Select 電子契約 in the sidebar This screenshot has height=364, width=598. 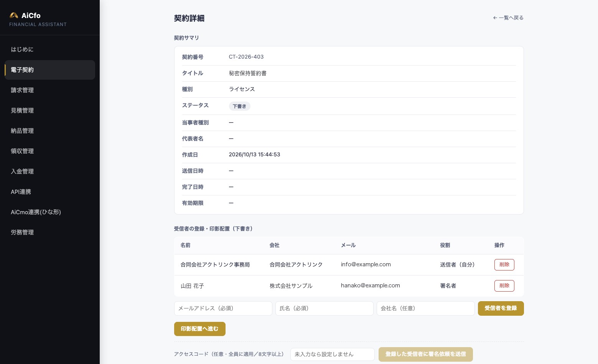click(50, 70)
